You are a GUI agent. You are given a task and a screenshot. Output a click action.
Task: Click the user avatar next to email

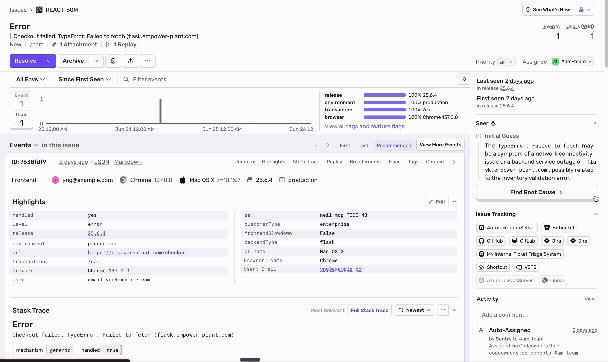point(55,180)
